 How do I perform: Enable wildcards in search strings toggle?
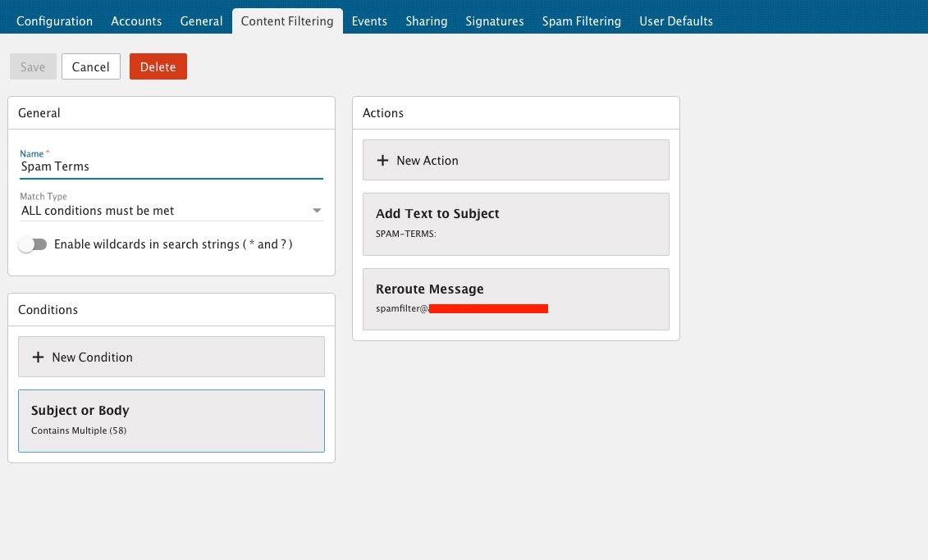click(x=34, y=244)
